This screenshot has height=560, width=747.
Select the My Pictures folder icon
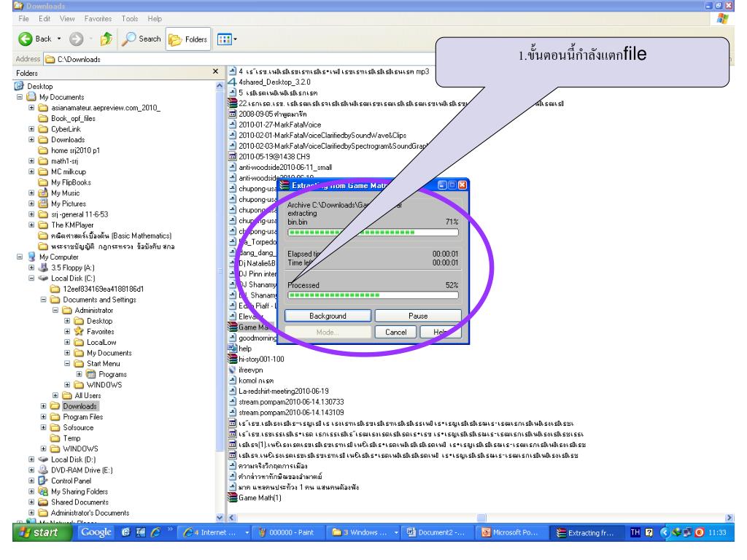(x=43, y=204)
